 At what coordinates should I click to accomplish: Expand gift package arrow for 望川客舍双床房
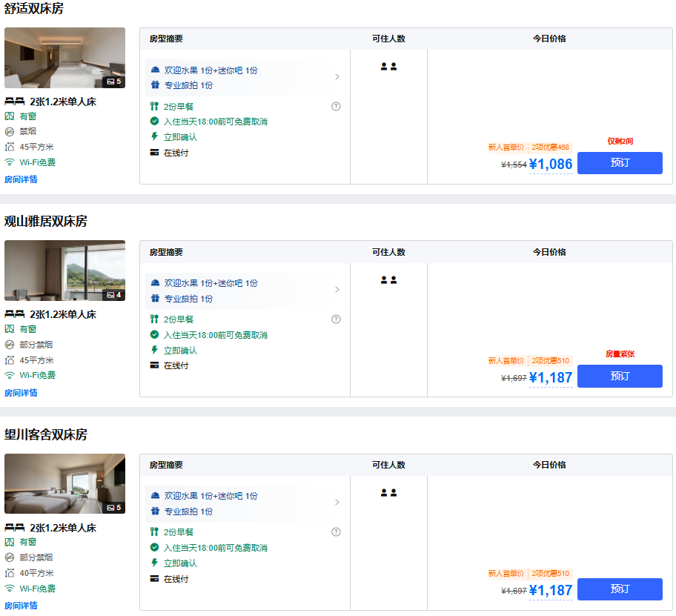(337, 503)
